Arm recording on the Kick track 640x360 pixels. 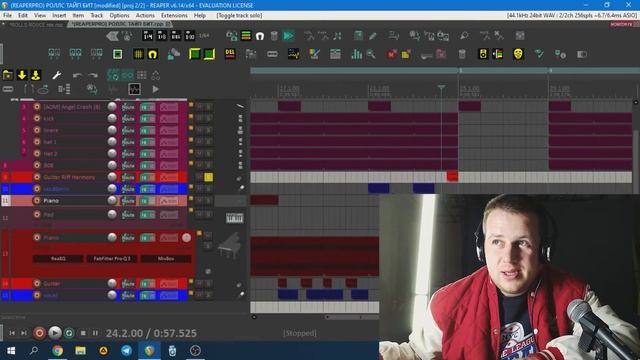pos(37,118)
